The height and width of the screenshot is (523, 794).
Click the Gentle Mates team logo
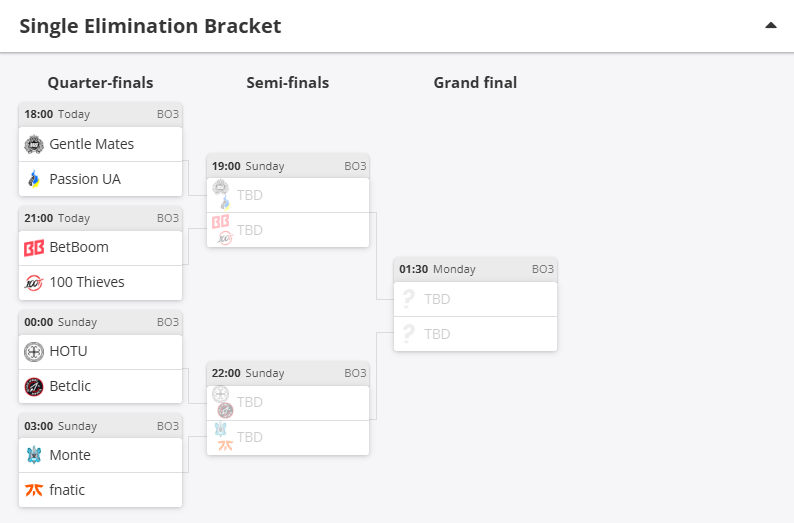[34, 144]
